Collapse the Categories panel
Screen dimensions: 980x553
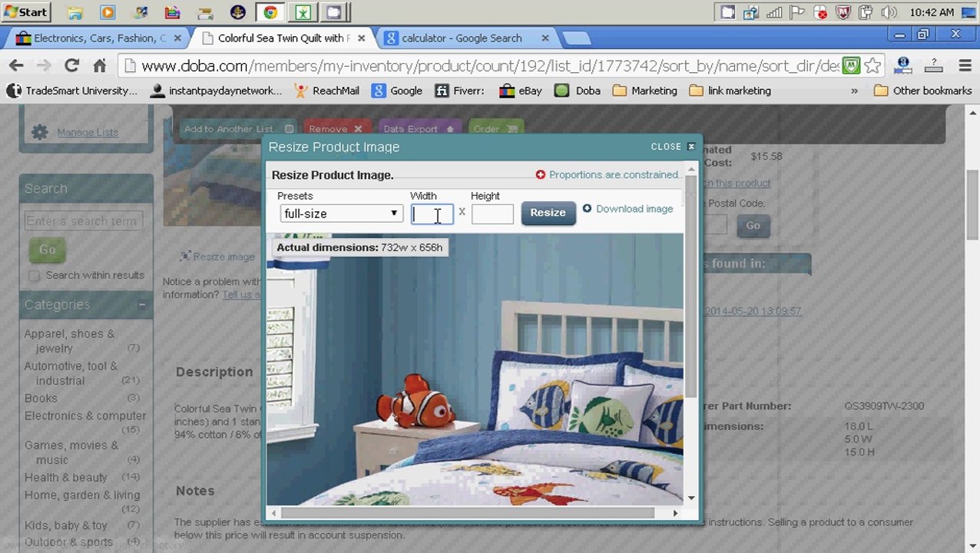click(142, 305)
